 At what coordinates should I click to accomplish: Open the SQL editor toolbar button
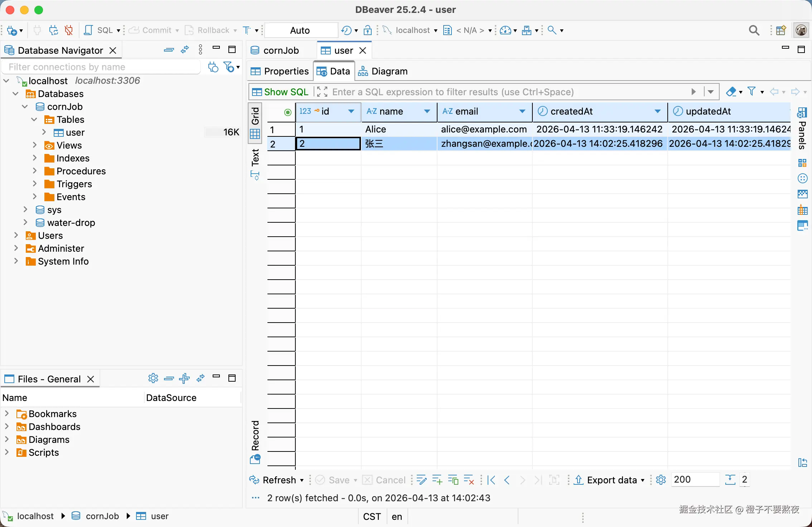[x=99, y=30]
